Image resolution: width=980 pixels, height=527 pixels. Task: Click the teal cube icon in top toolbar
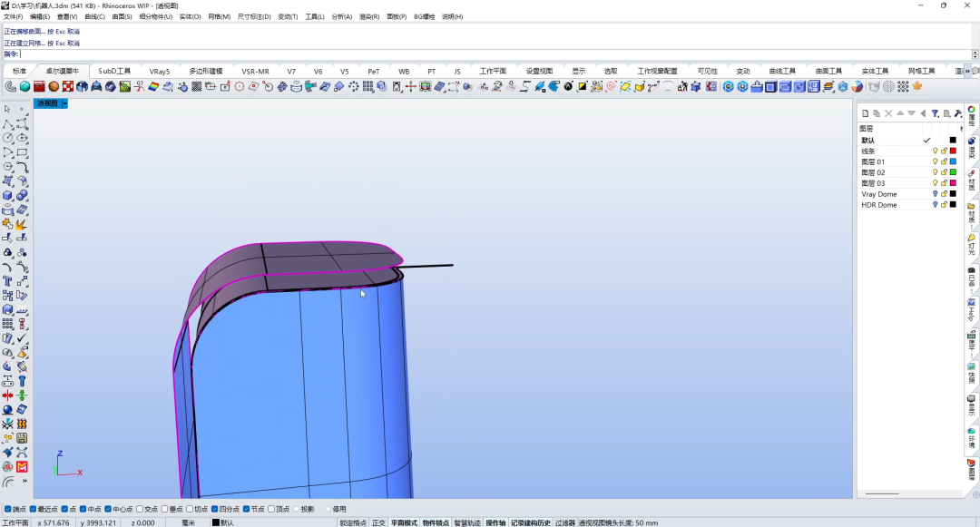tap(25, 87)
